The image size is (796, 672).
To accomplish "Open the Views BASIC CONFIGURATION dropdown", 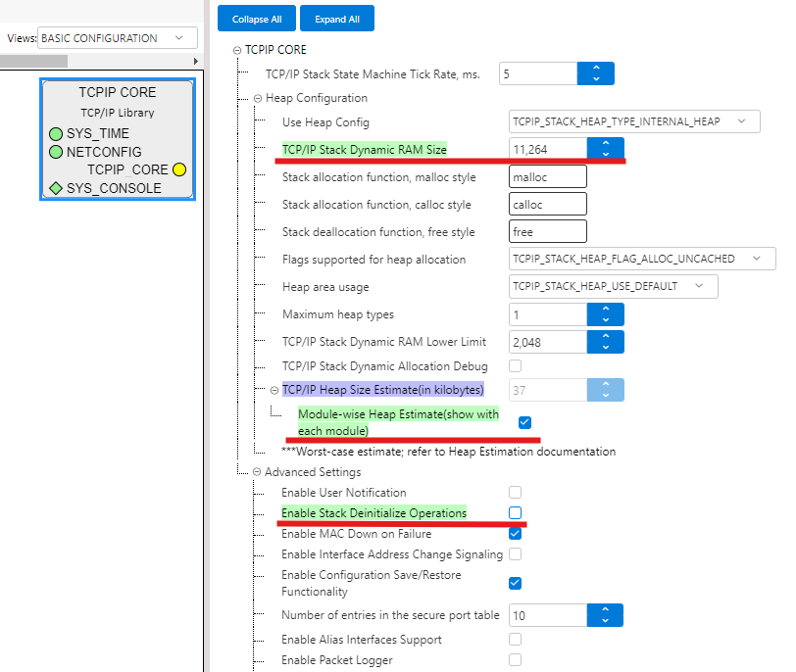I will 117,38.
